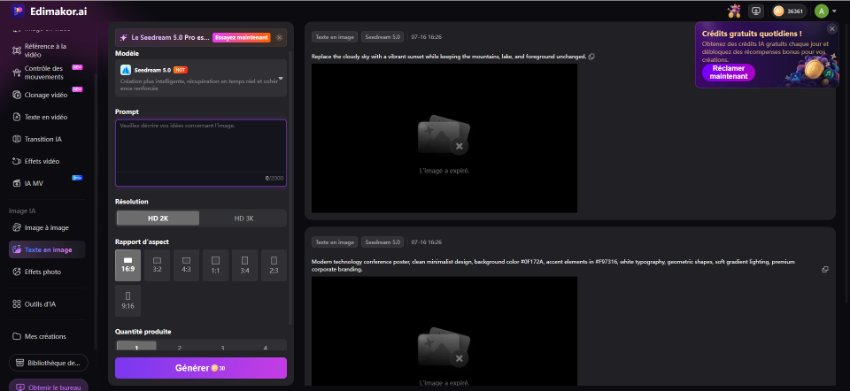Viewport: 850px width, 391px height.
Task: Select Clonage vidéo in sidebar
Action: click(x=46, y=95)
